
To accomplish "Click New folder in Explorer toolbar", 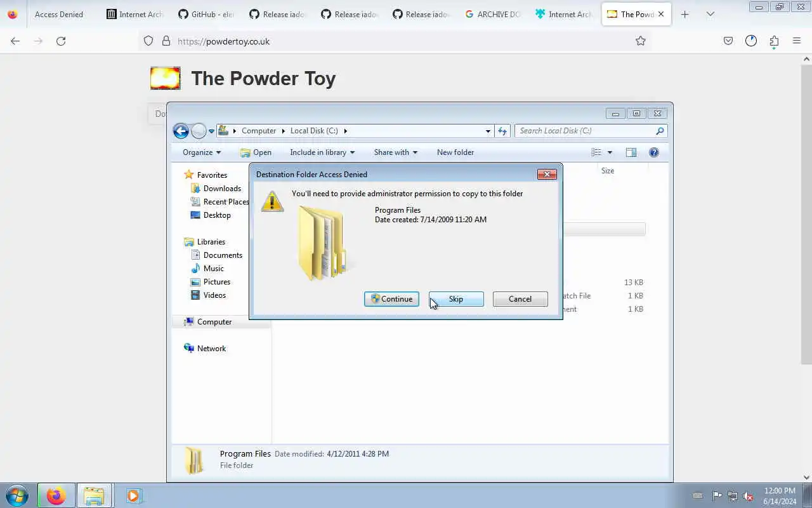I will pyautogui.click(x=455, y=152).
